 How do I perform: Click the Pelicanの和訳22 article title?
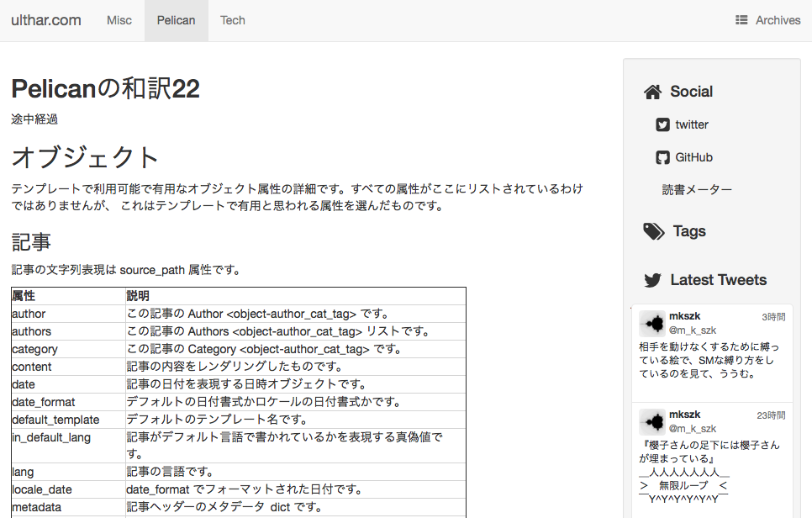(x=106, y=88)
